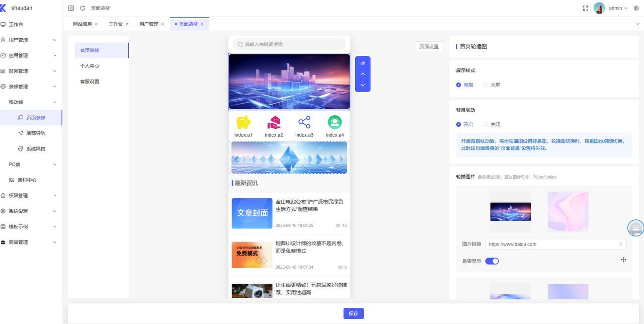Click the refresh icon in top bar
This screenshot has height=324, width=644.
pyautogui.click(x=83, y=8)
